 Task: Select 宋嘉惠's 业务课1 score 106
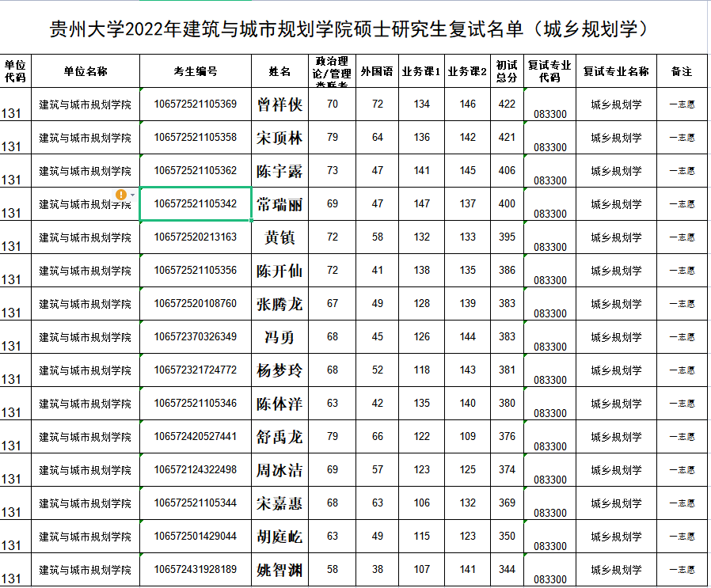tap(422, 503)
